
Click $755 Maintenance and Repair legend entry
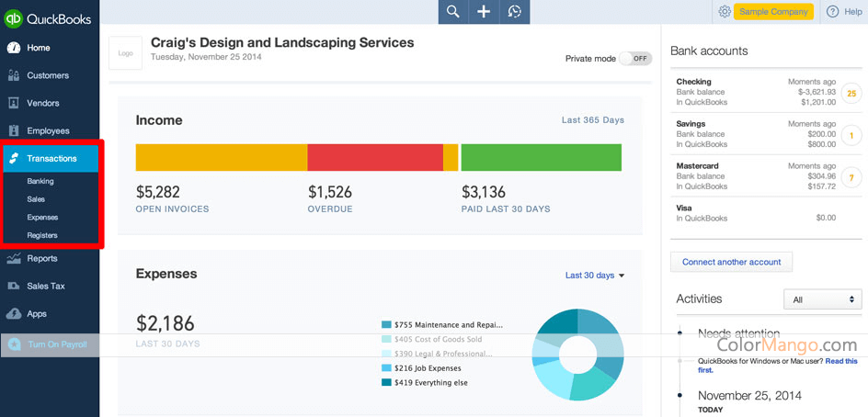[x=442, y=324]
